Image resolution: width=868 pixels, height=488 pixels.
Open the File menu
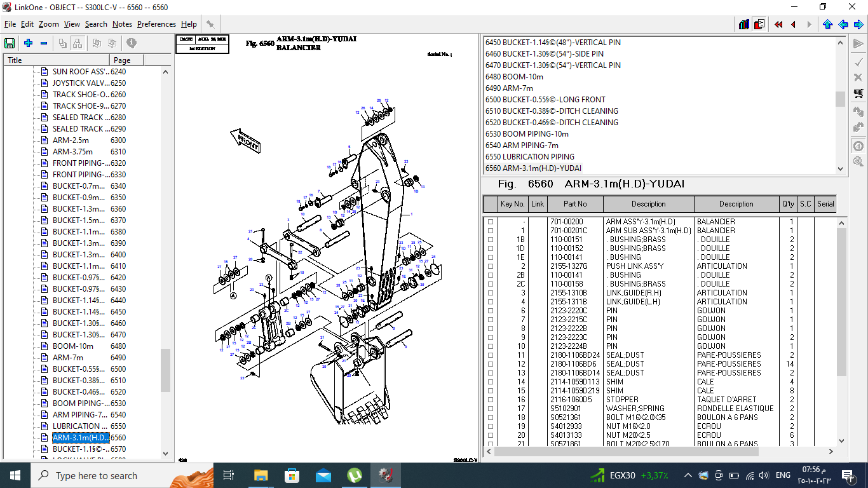pos(10,24)
